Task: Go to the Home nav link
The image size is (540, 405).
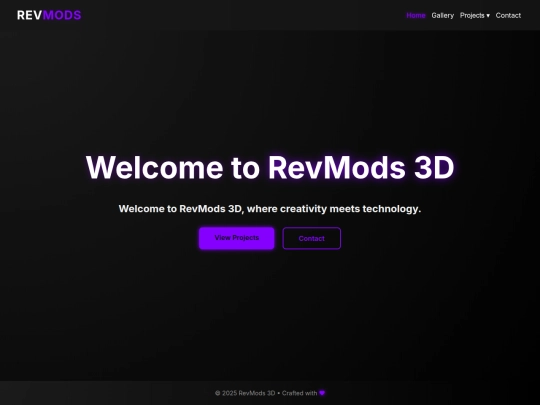Action: point(416,15)
